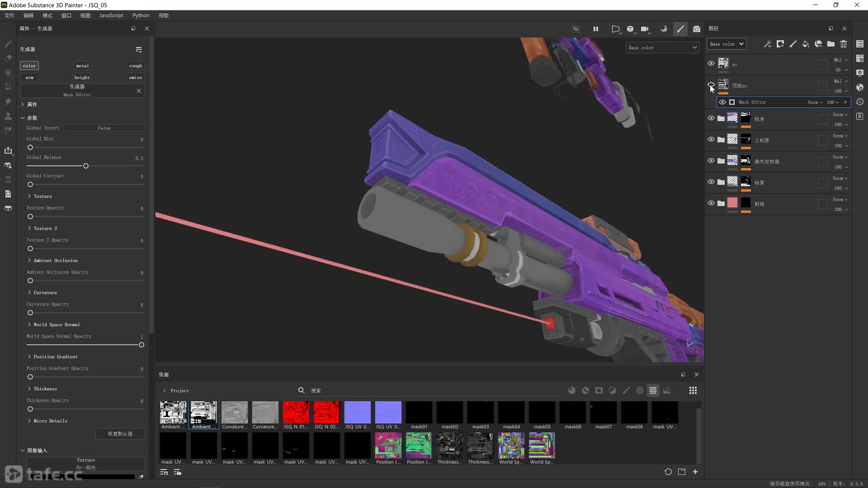Viewport: 868px width, 488px height.
Task: Open the 帮助 menu
Action: pyautogui.click(x=164, y=15)
